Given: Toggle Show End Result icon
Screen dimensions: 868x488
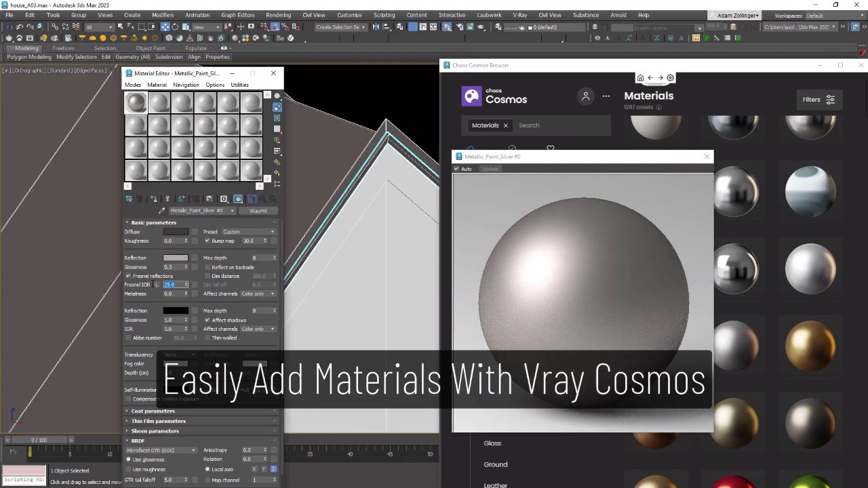Looking at the screenshot, I should point(252,199).
